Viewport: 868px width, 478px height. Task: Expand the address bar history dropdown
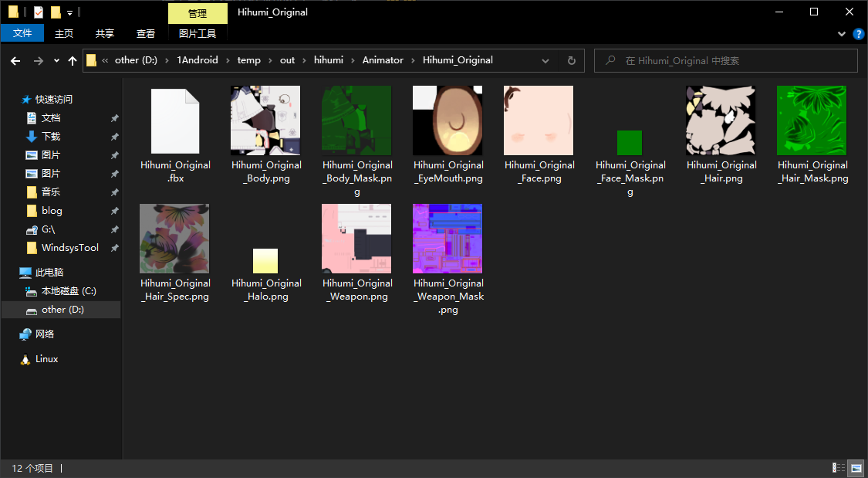click(x=545, y=61)
